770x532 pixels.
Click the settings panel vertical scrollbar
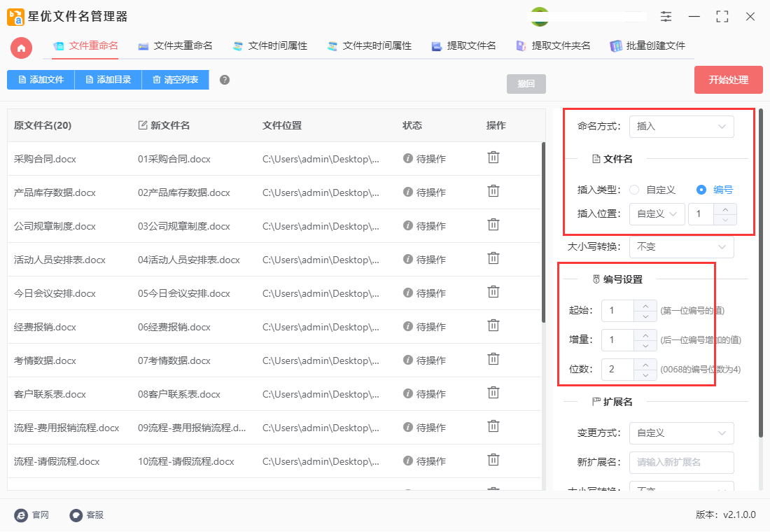(x=761, y=272)
